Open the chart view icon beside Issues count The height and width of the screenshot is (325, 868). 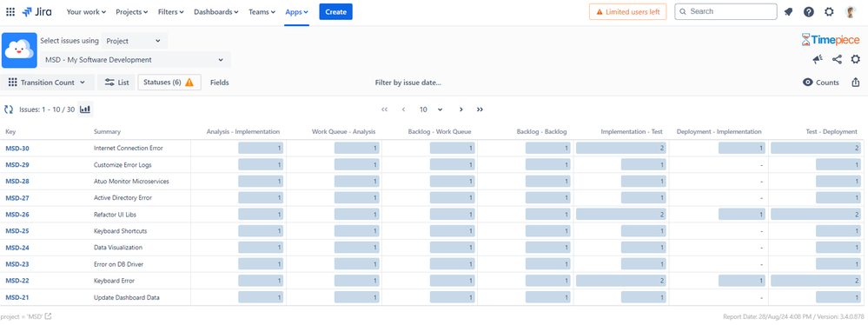[x=85, y=109]
